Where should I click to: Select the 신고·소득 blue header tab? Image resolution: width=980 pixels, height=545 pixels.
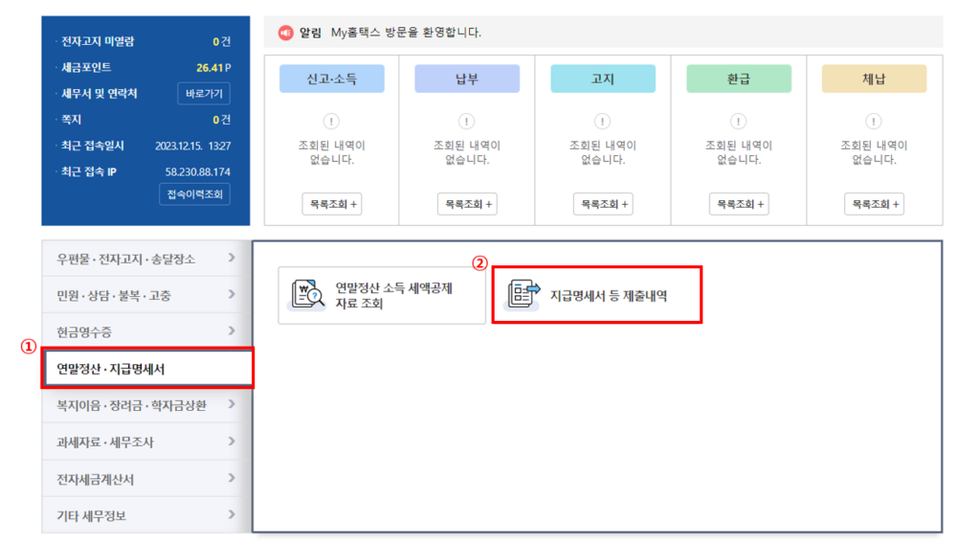pos(332,79)
